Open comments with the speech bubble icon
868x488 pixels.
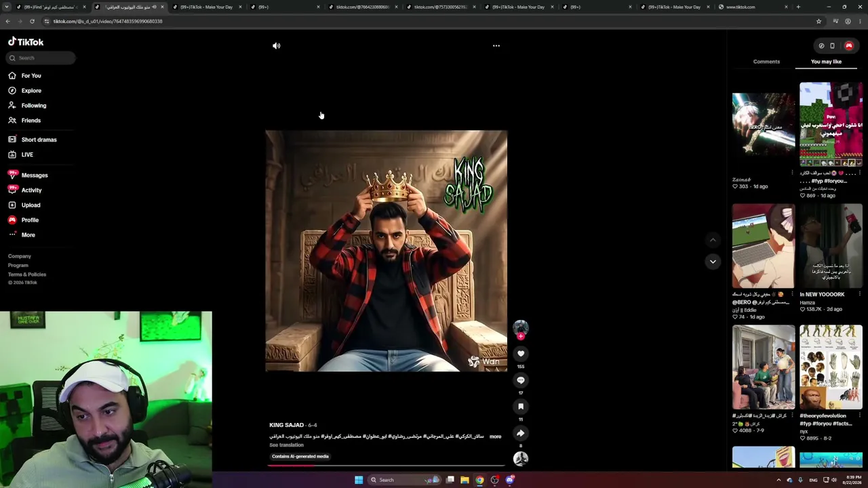tap(521, 380)
